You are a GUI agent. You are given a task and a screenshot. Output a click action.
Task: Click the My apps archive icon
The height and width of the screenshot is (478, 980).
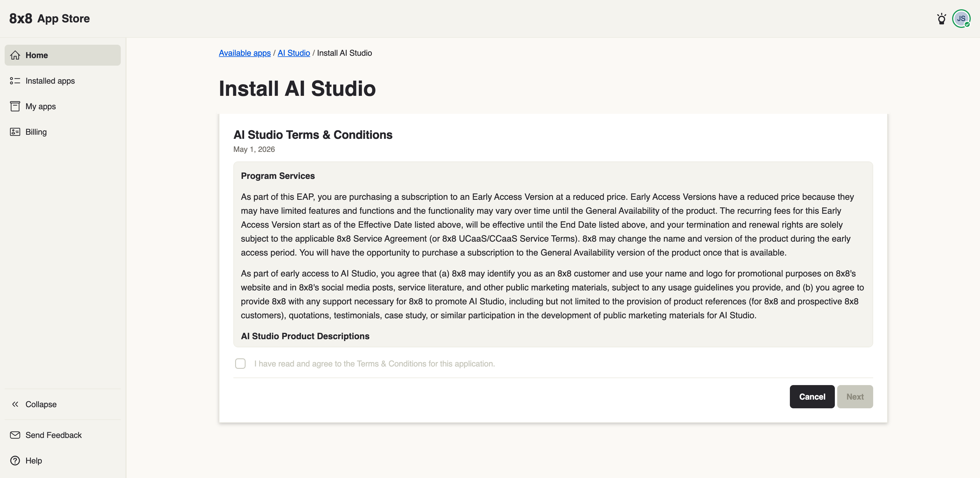(x=15, y=106)
